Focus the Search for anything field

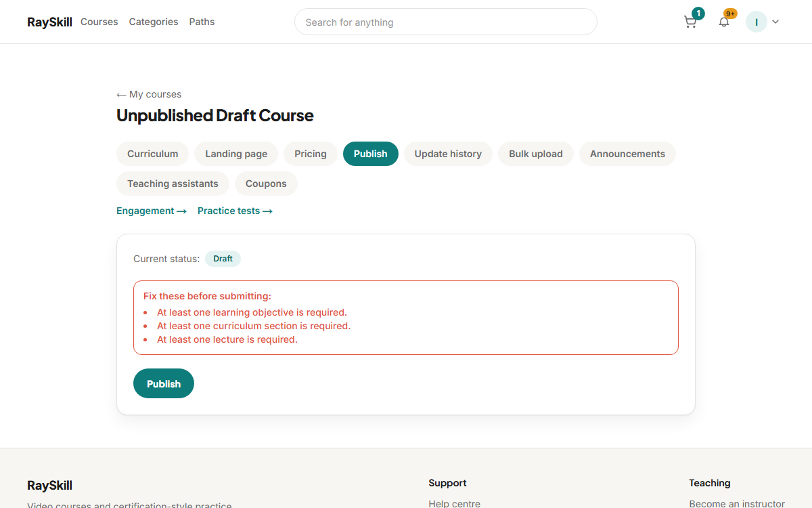click(446, 22)
